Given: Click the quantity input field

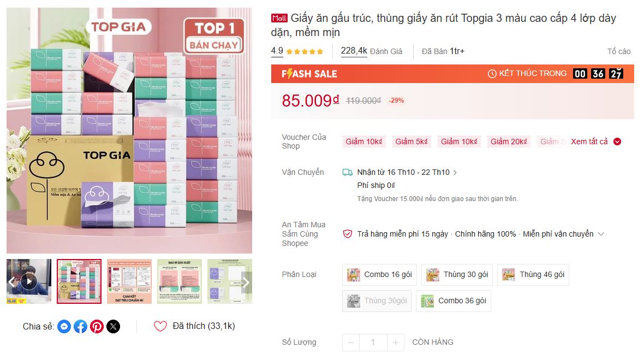Looking at the screenshot, I should (373, 343).
